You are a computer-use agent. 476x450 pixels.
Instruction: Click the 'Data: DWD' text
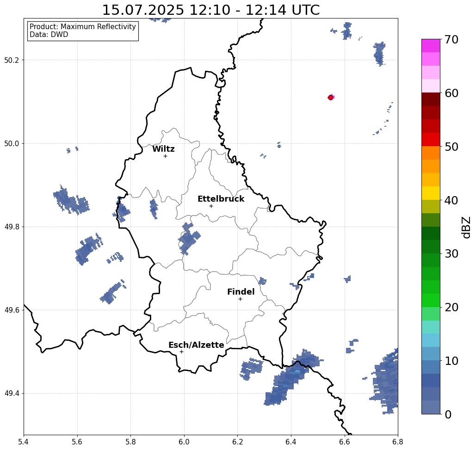pos(49,35)
